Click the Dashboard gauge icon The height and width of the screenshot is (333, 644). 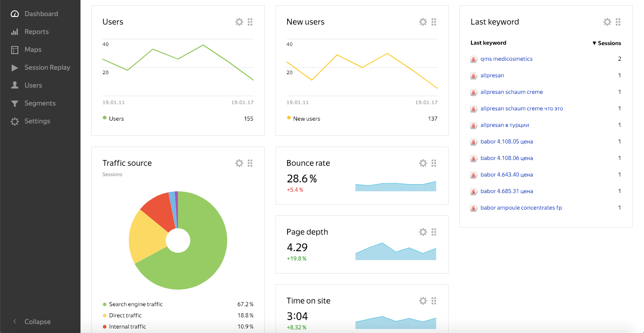15,14
